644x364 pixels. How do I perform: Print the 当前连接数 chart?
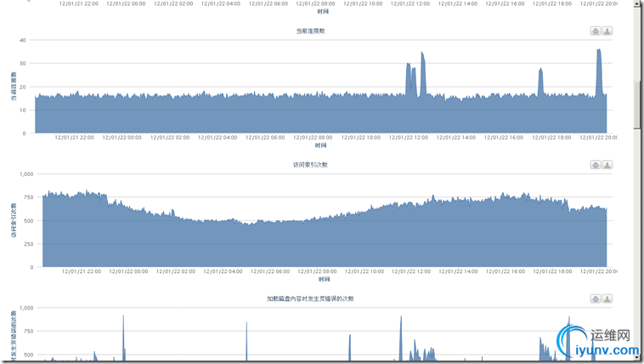tap(596, 31)
